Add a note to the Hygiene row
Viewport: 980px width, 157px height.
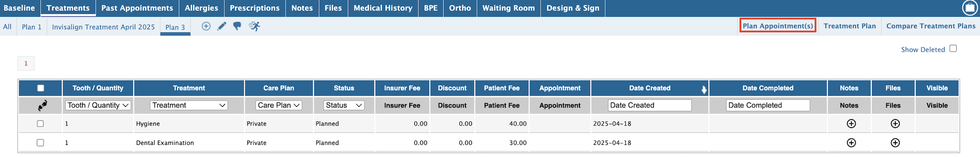(851, 124)
